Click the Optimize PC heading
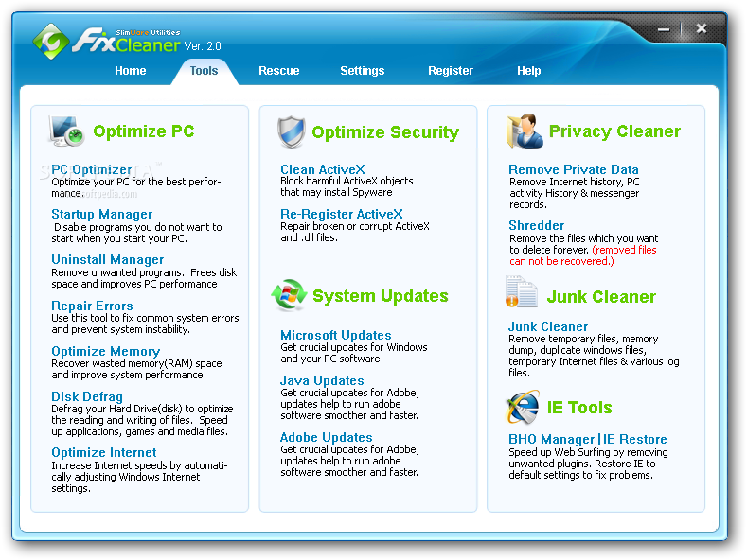The height and width of the screenshot is (560, 747). (144, 131)
